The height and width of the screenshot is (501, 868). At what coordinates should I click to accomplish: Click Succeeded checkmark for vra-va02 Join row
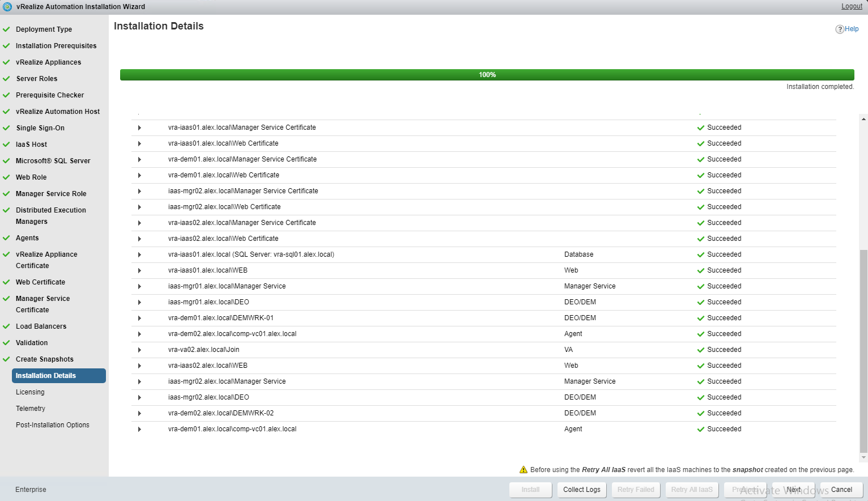tap(701, 350)
